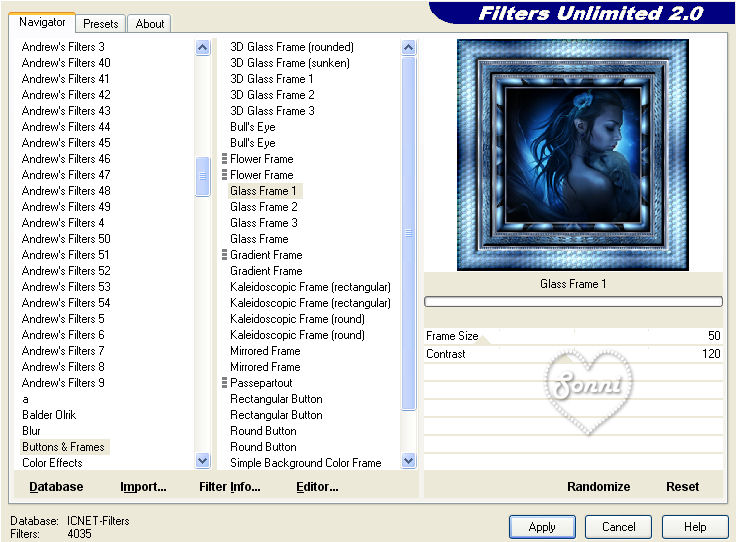Select Glass Frame 1 filter
Image resolution: width=736 pixels, height=542 pixels.
[263, 191]
